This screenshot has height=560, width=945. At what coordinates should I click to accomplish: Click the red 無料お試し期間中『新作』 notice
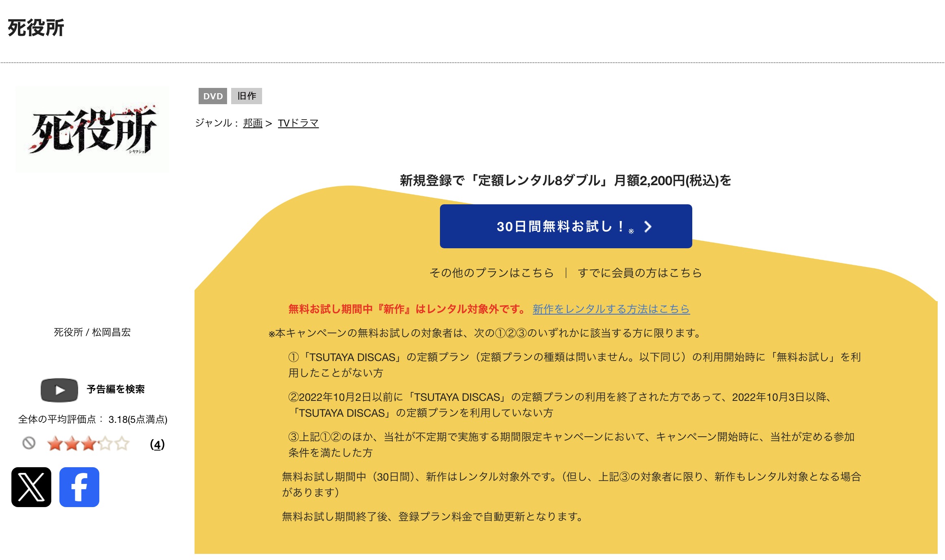(407, 309)
